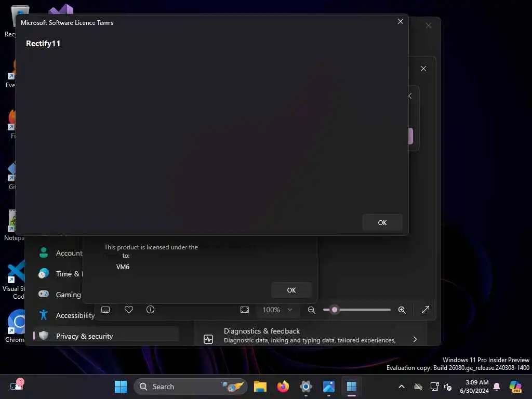Launch Firefox from the taskbar
This screenshot has width=532, height=399.
(x=283, y=387)
